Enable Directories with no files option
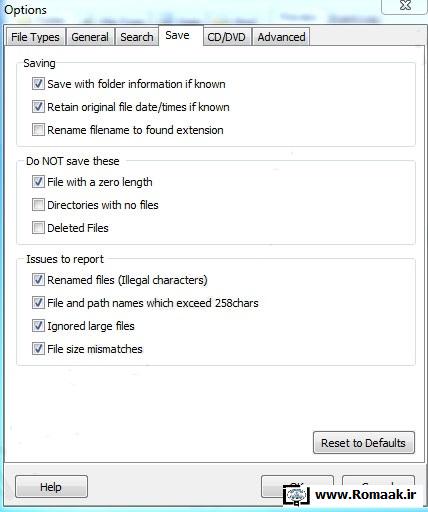The height and width of the screenshot is (512, 428). [x=38, y=205]
